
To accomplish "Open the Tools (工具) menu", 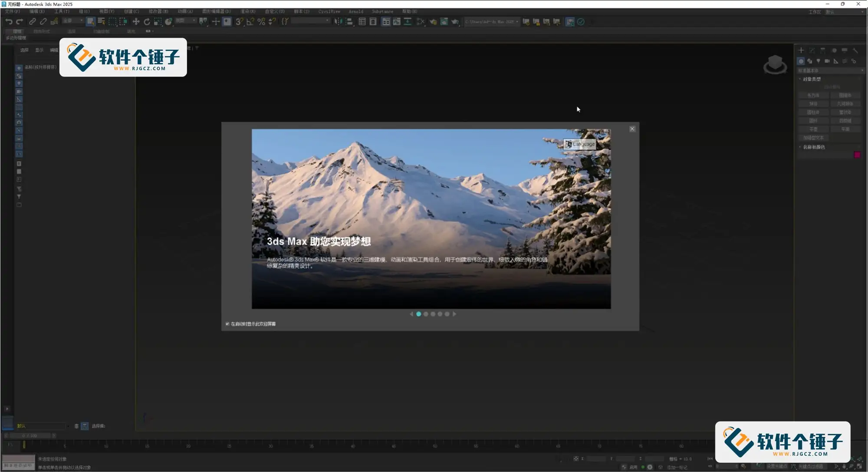I will coord(62,12).
